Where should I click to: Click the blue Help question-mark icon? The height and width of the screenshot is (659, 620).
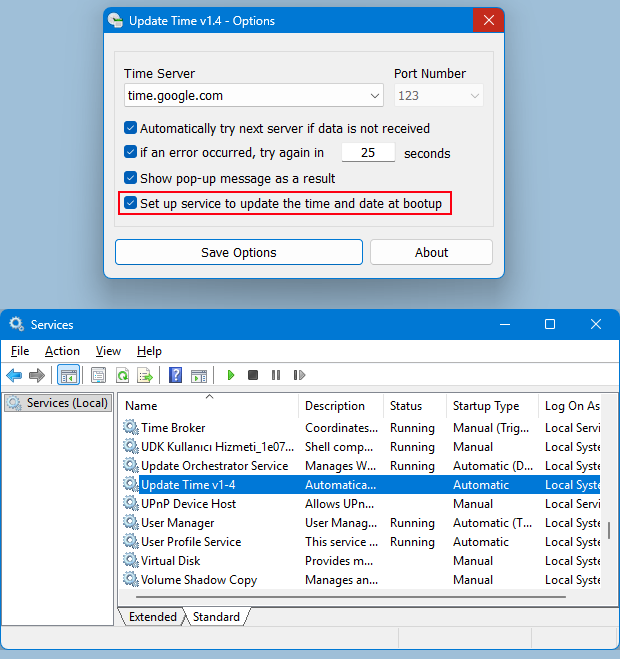tap(175, 375)
